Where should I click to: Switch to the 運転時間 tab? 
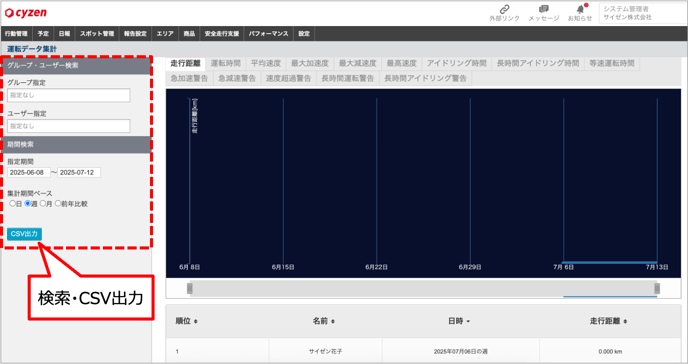pos(226,63)
